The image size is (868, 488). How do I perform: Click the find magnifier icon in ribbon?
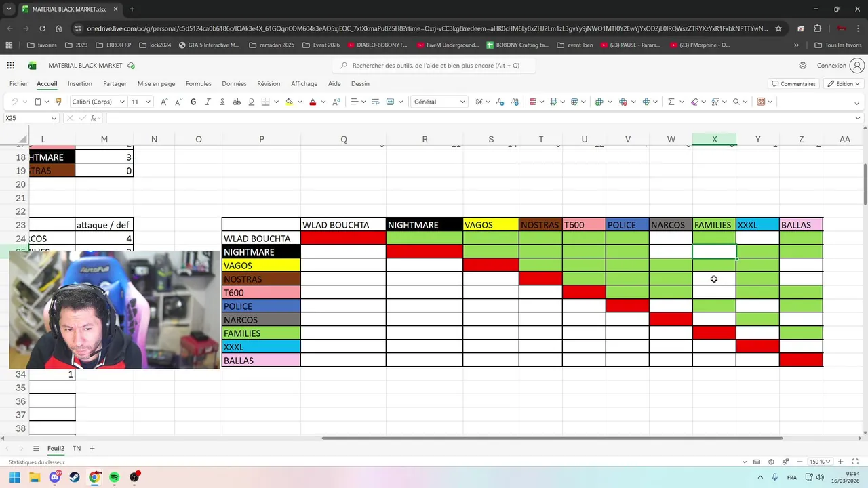click(x=736, y=102)
